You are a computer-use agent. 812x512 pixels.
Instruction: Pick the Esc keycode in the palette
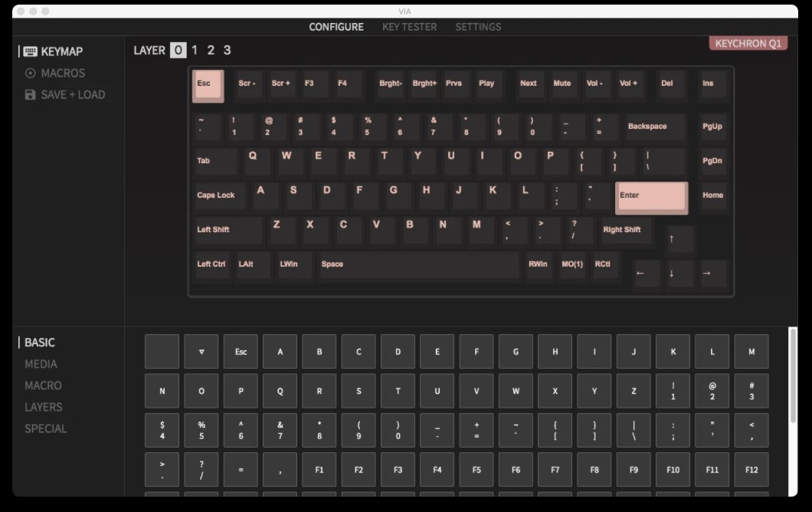tap(241, 352)
